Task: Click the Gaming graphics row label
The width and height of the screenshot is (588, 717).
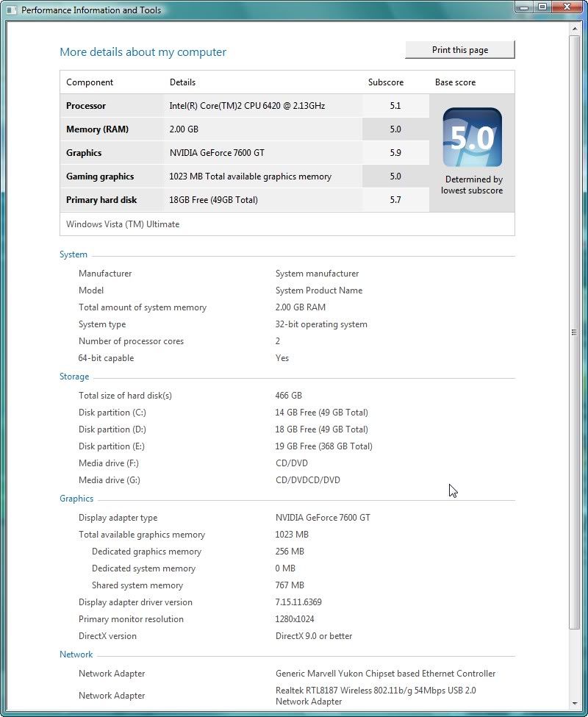Action: pos(100,176)
